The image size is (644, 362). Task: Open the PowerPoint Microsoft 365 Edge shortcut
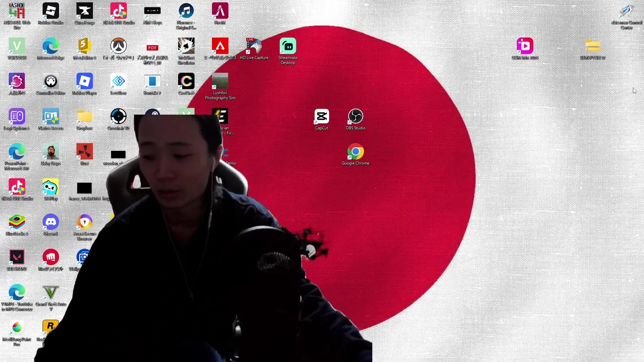(17, 152)
